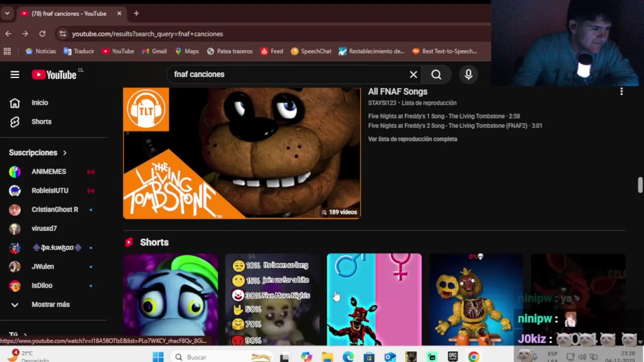Open Chrome apps grid in bookmarks bar
The image size is (644, 362).
(x=7, y=51)
